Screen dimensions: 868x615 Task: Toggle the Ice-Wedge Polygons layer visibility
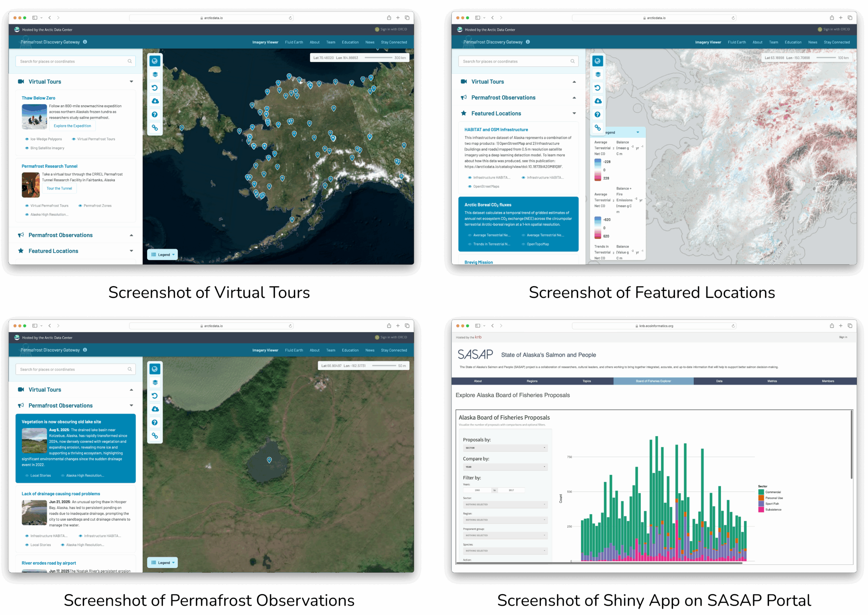(27, 139)
